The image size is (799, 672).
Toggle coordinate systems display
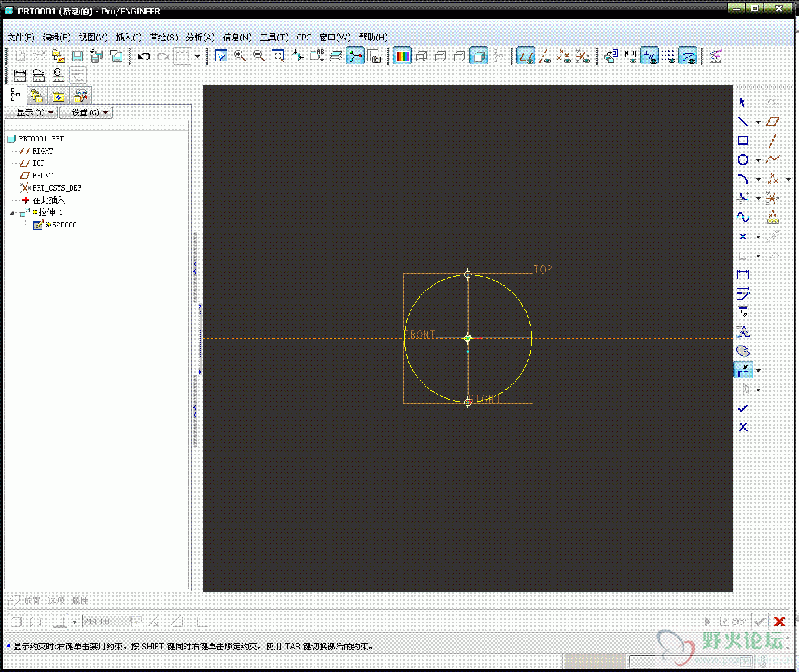tap(583, 56)
